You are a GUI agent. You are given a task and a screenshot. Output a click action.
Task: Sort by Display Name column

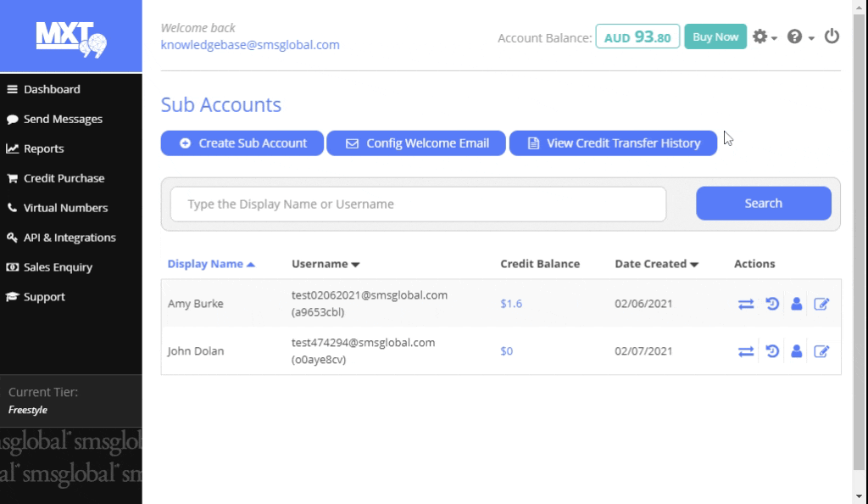click(x=211, y=264)
